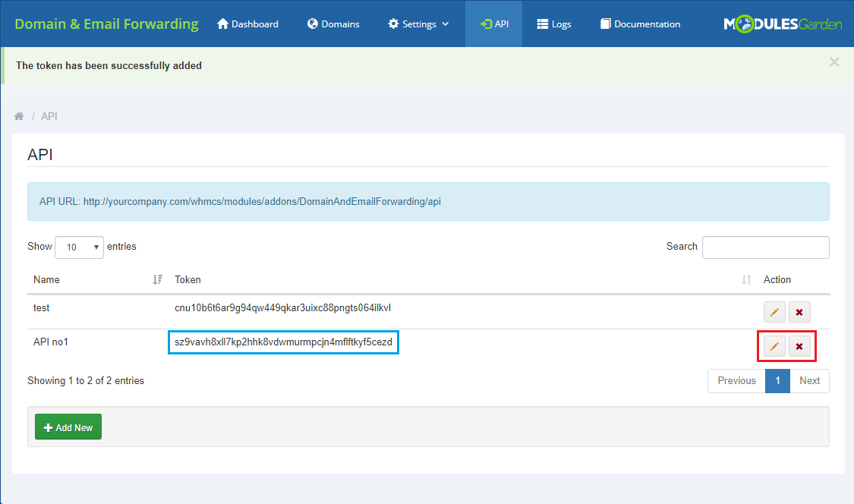Click the home breadcrumb icon

point(19,116)
